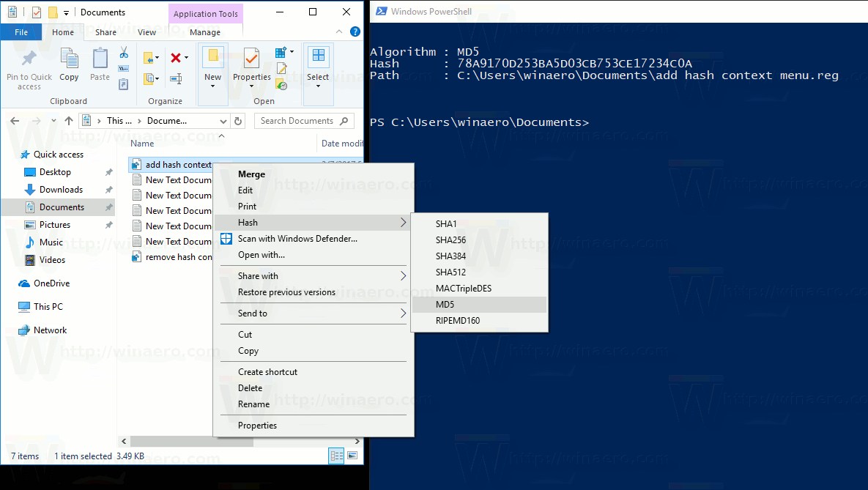Switch to the Manage ribbon tab
Image resolution: width=868 pixels, height=490 pixels.
tap(206, 32)
